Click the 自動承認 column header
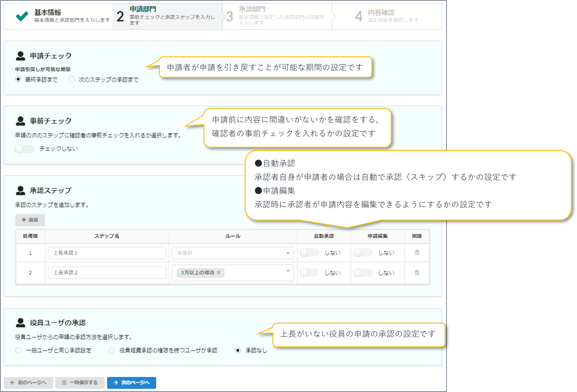 coord(324,236)
